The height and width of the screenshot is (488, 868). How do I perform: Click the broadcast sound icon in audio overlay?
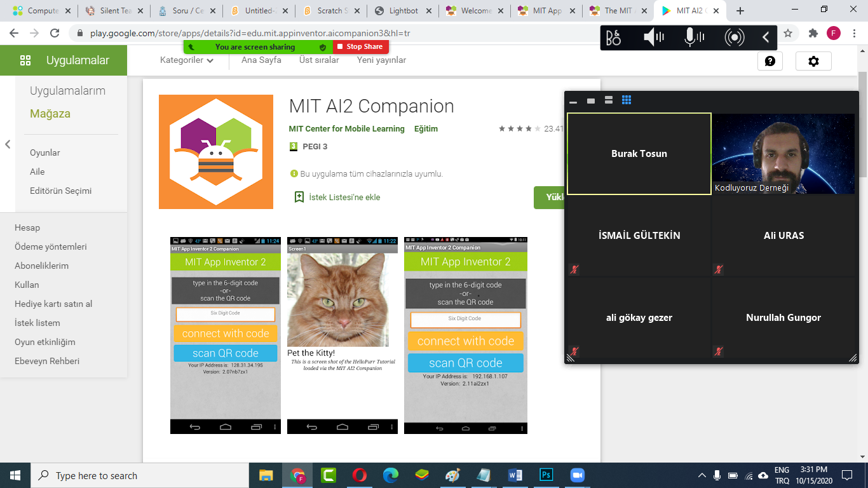pos(735,37)
